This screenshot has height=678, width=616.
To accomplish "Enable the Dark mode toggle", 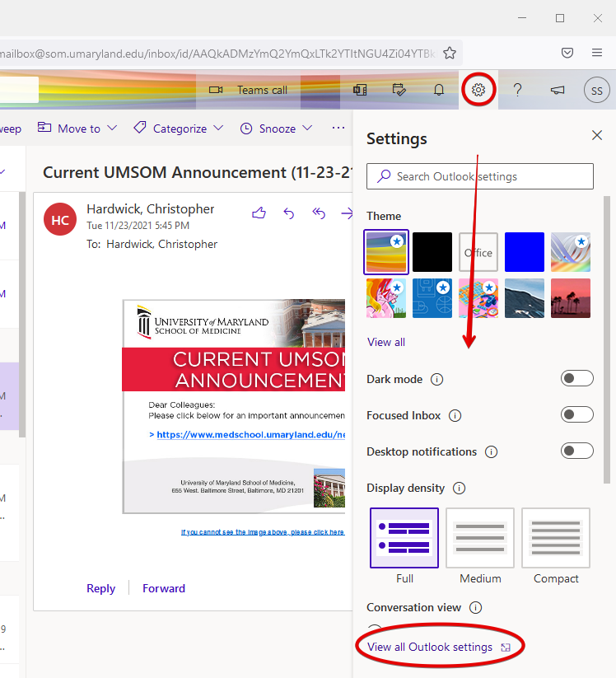I will pyautogui.click(x=576, y=379).
